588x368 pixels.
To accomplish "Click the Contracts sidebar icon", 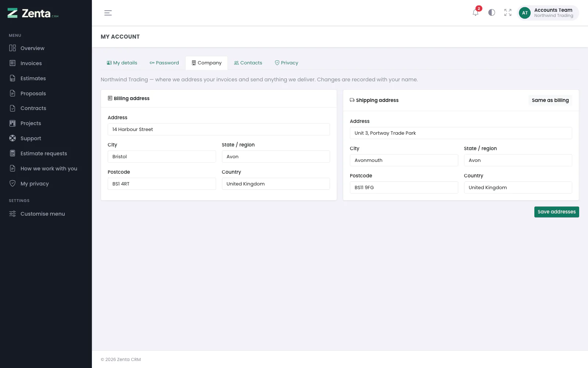I will [12, 108].
